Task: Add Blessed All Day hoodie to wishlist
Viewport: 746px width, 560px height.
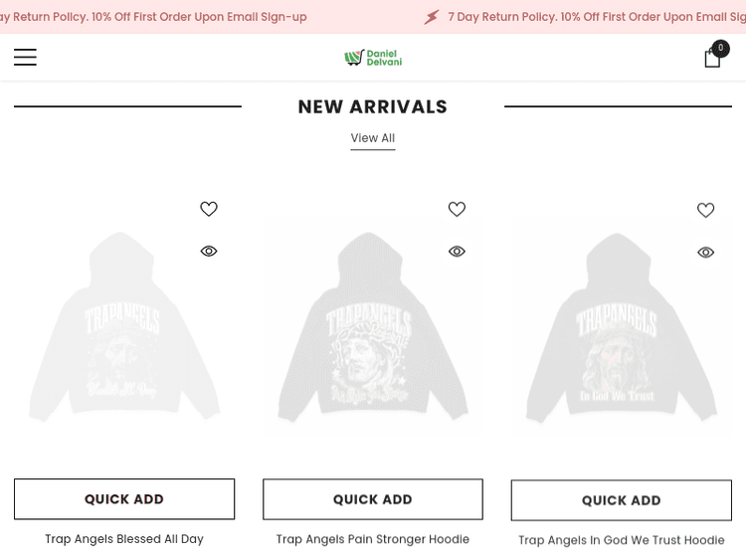Action: 209,209
